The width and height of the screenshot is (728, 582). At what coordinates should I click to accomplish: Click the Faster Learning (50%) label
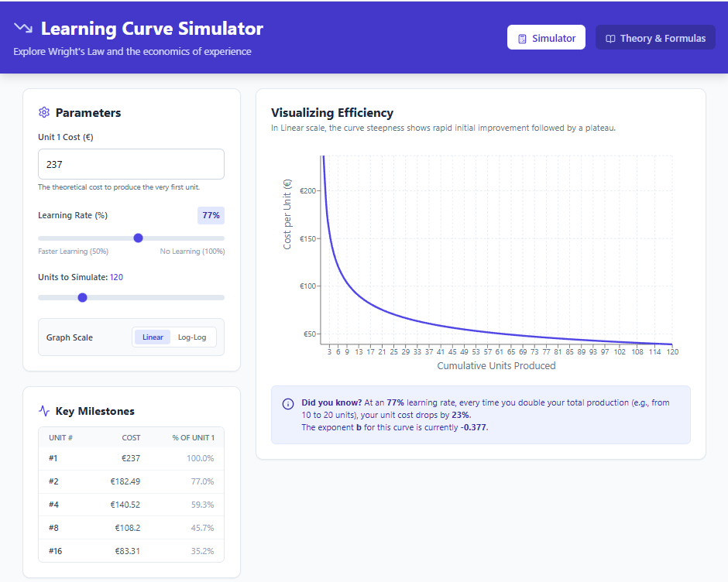(74, 251)
